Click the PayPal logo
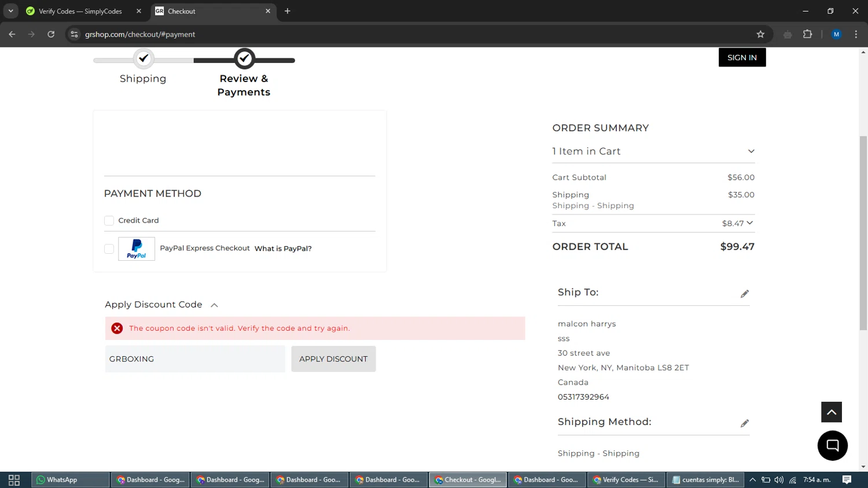Viewport: 868px width, 488px height. [137, 249]
